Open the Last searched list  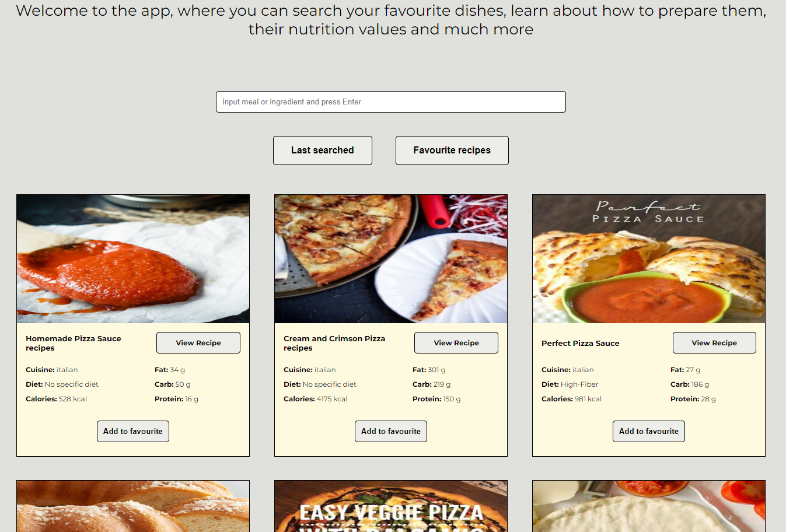(x=322, y=150)
